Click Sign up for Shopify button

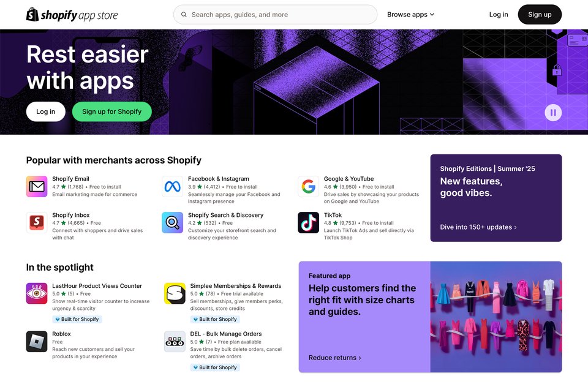click(x=111, y=111)
